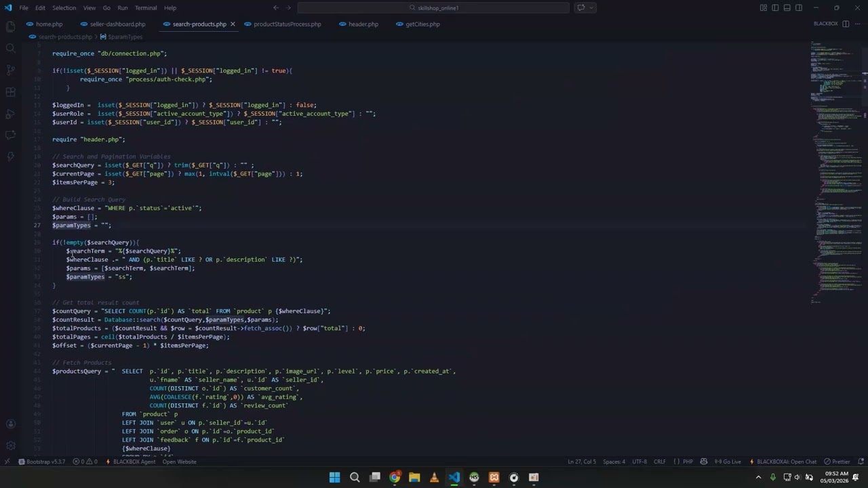Viewport: 868px width, 488px height.
Task: Open the Manage gear in activity bar
Action: pos(10,445)
